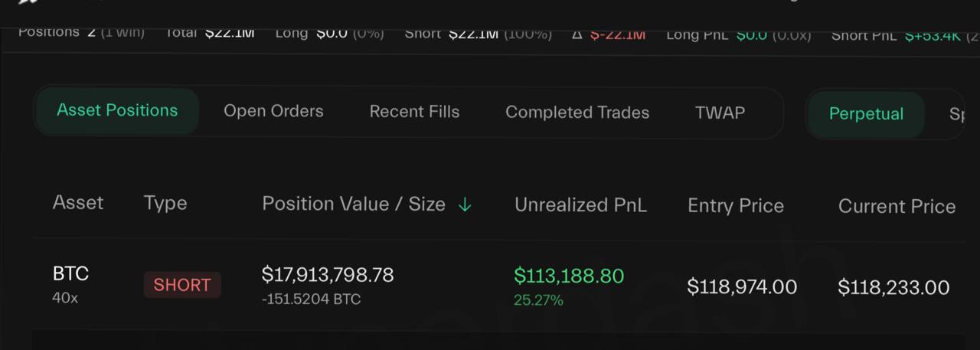Select the Recent Fills tab
This screenshot has height=350, width=980.
[x=414, y=112]
